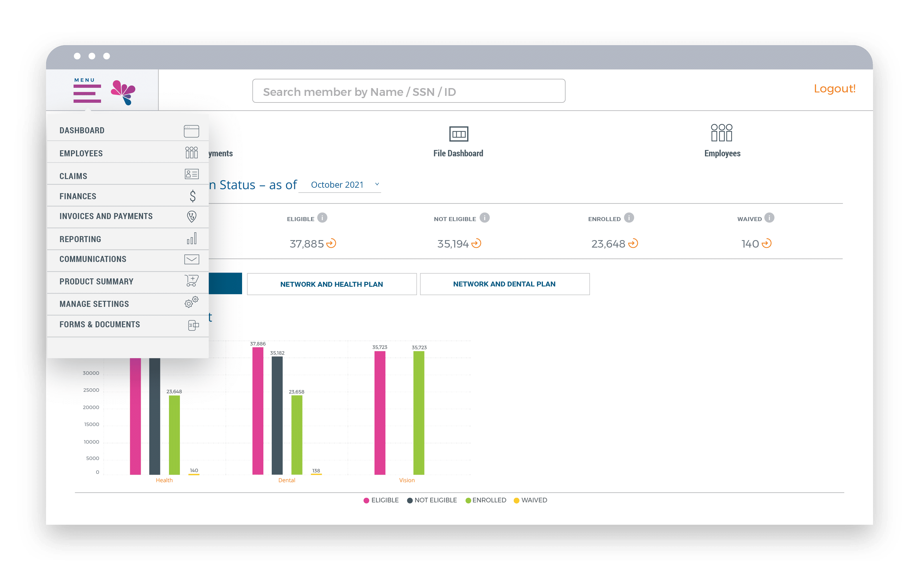Click the info icon next to WAIVED

click(x=769, y=218)
